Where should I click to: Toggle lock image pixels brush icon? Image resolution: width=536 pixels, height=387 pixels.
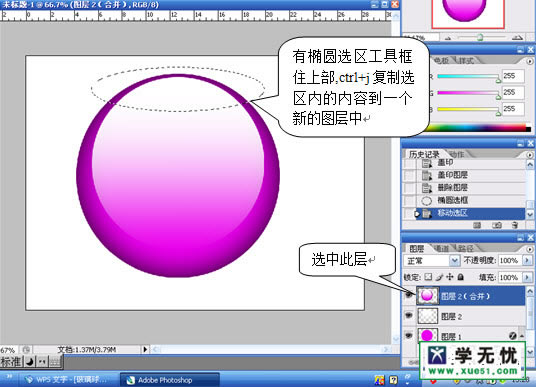(x=439, y=277)
